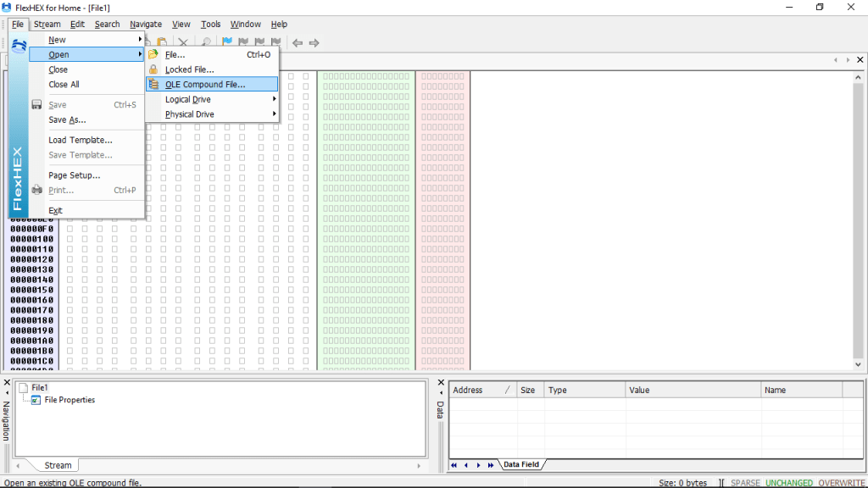The height and width of the screenshot is (488, 868).
Task: Click the OLE Compound File icon
Action: 153,85
